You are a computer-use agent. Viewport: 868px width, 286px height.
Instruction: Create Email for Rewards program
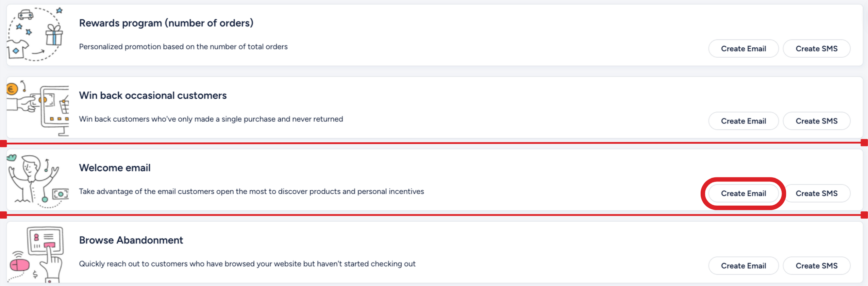(743, 49)
